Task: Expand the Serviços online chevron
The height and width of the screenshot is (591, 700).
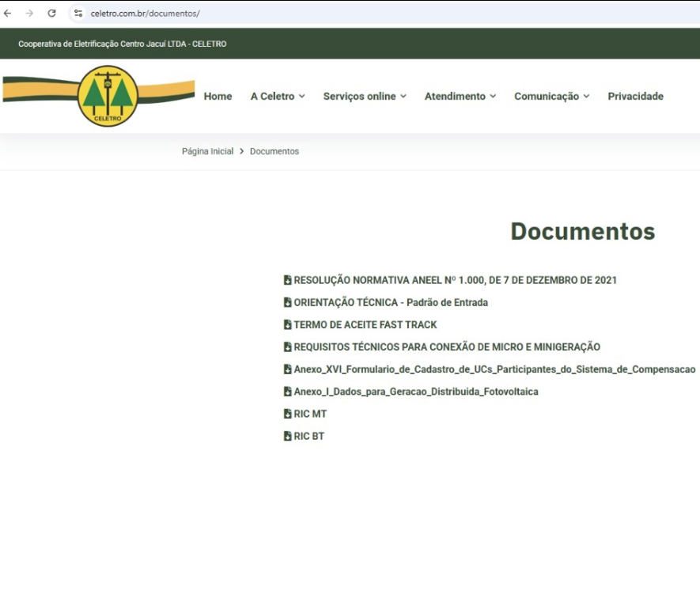Action: tap(403, 96)
